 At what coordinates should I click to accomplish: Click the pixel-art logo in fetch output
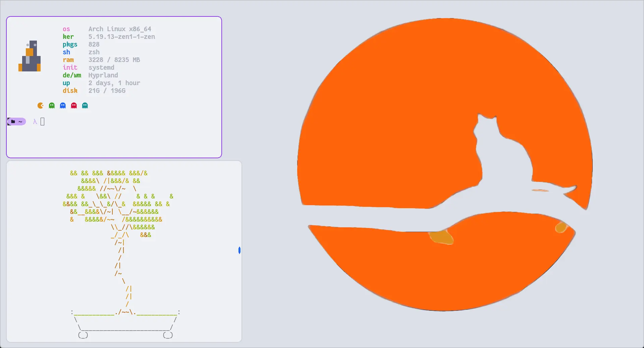30,56
